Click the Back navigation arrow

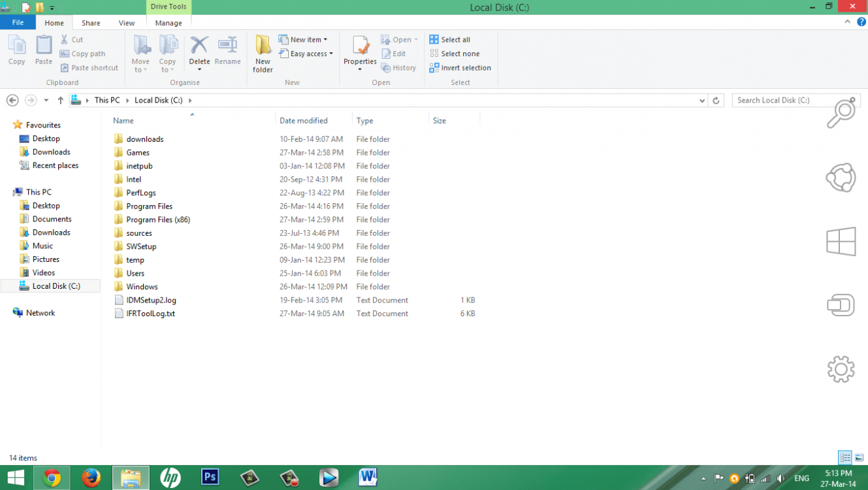(12, 101)
